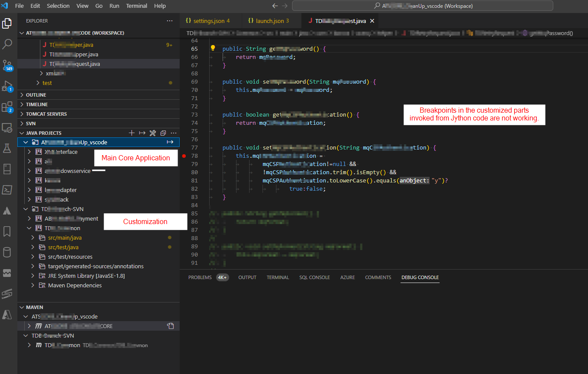The width and height of the screenshot is (588, 374).
Task: Click the search box showing the workspace name
Action: 421,6
